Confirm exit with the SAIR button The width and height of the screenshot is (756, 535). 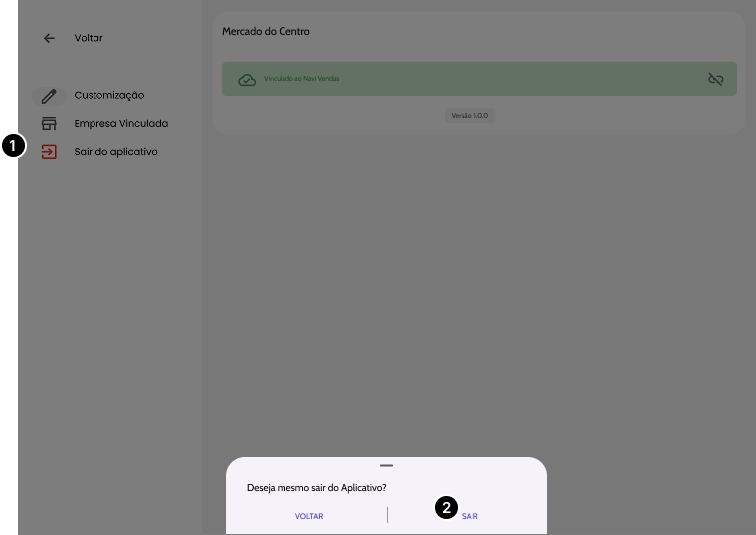click(x=470, y=516)
